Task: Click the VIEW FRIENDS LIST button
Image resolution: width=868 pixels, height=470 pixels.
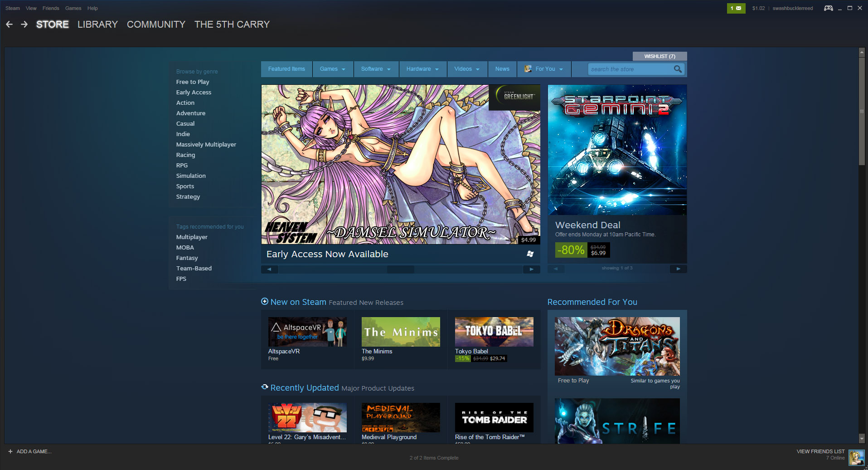Action: pos(821,451)
